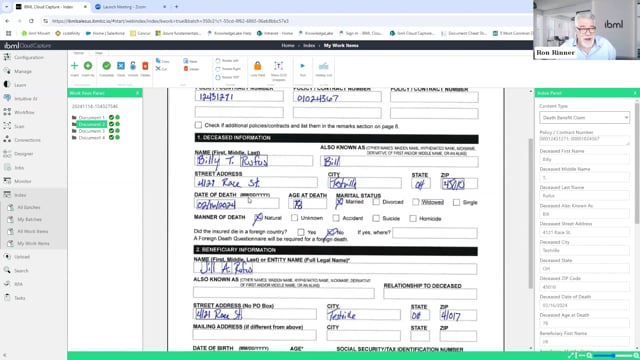Image resolution: width=640 pixels, height=360 pixels.
Task: Select Document 2 in the work item tree
Action: pyautogui.click(x=92, y=124)
